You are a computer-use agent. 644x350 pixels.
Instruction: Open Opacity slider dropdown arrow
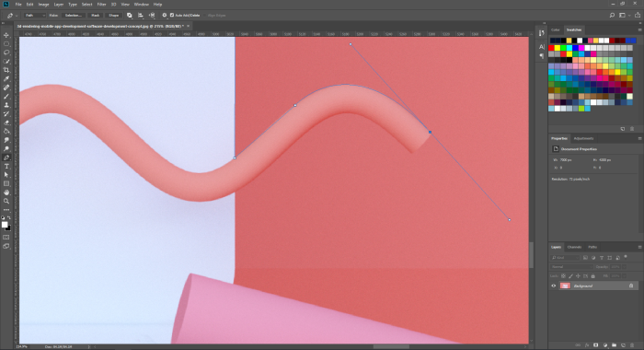coord(624,266)
